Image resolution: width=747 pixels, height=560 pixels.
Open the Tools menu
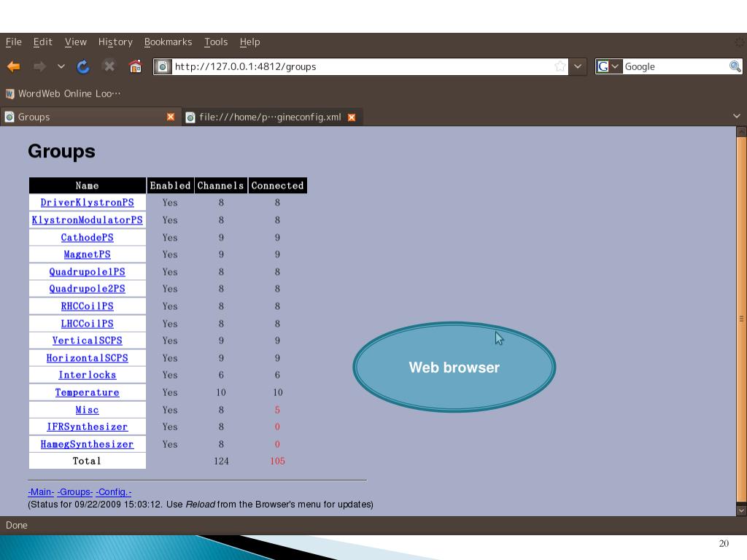pos(216,42)
